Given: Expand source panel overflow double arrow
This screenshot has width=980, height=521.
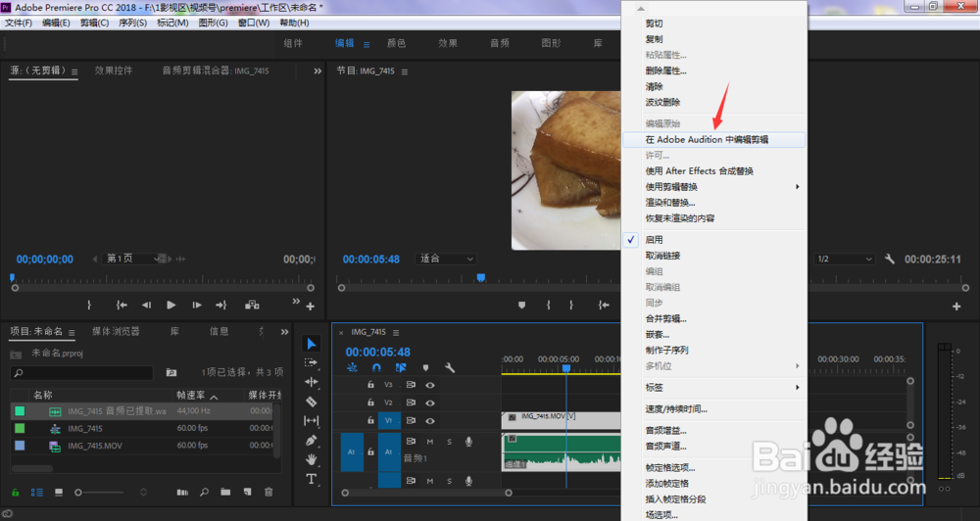Looking at the screenshot, I should [x=318, y=71].
